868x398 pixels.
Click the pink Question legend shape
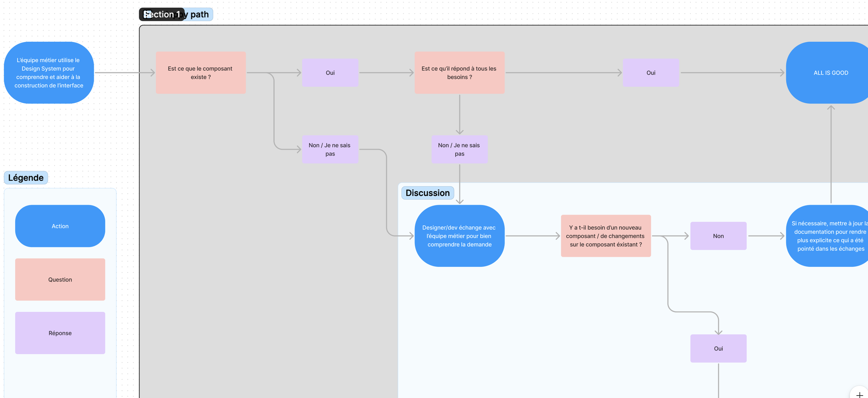[x=60, y=280]
